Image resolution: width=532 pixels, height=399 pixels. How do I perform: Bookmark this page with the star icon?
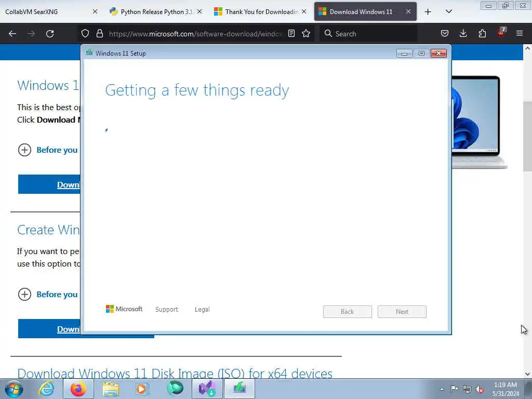306,33
